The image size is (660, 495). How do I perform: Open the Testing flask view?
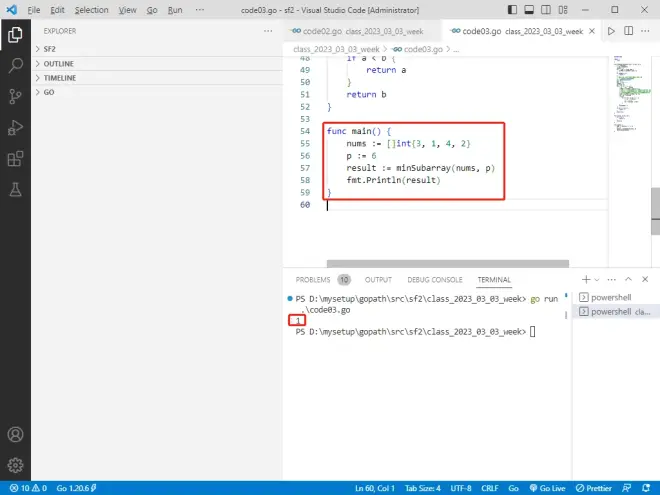[15, 189]
